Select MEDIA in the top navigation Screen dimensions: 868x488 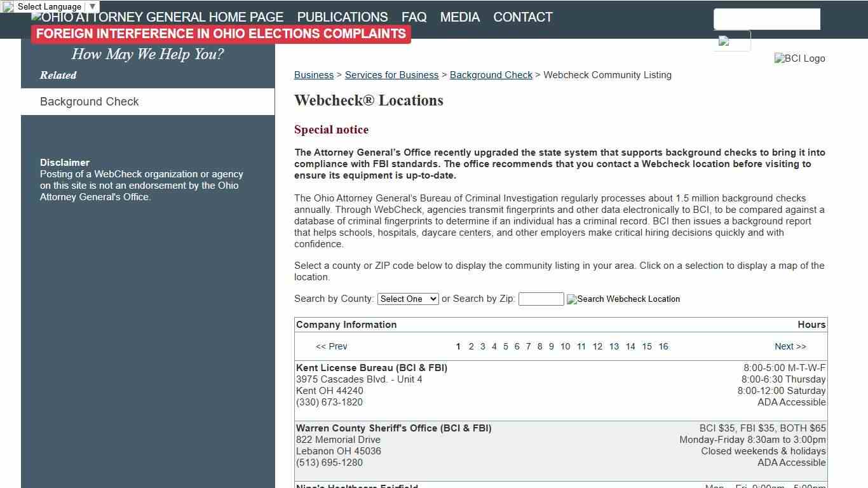click(459, 17)
